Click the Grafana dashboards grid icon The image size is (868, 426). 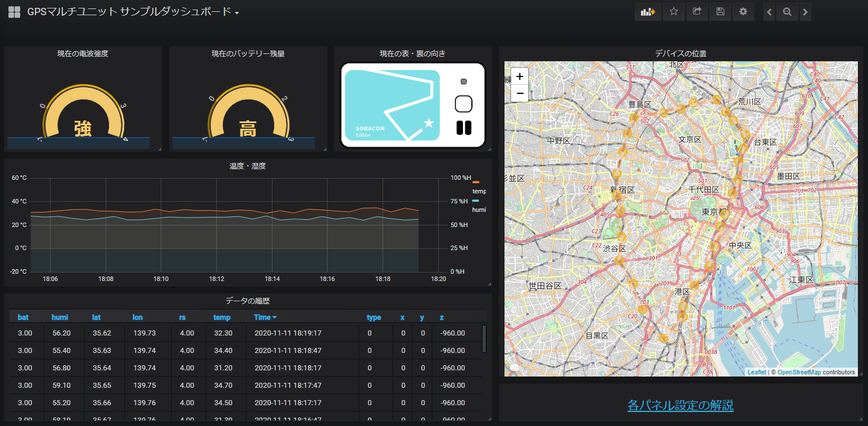coord(14,12)
